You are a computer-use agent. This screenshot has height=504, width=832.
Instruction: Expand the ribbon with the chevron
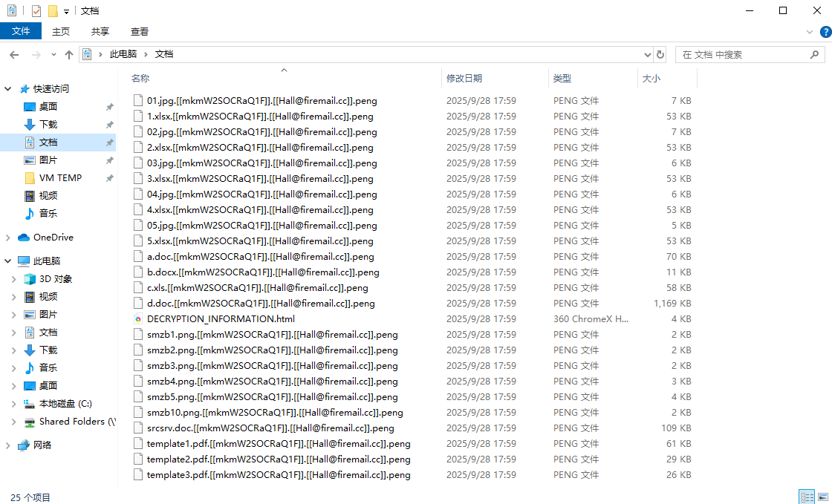810,32
